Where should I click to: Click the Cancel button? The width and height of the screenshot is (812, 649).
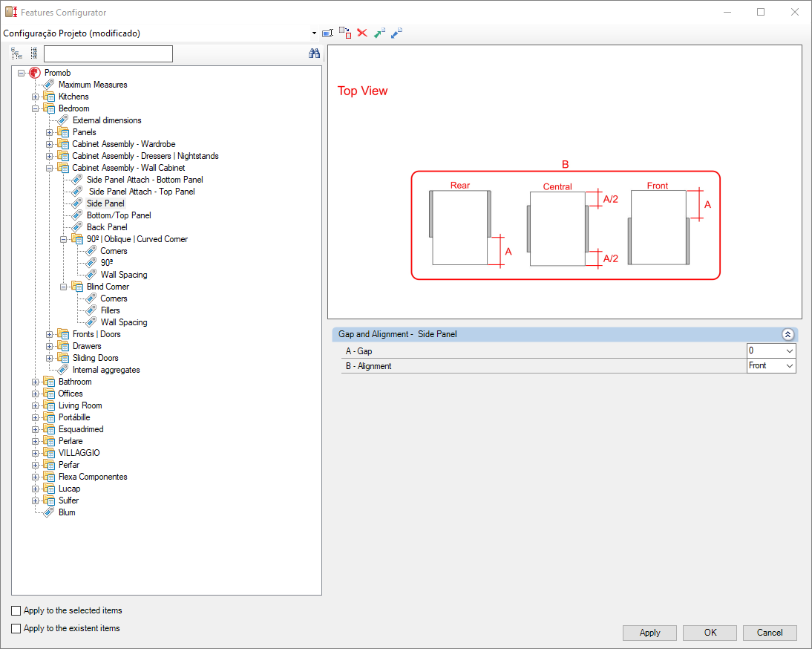click(x=770, y=633)
